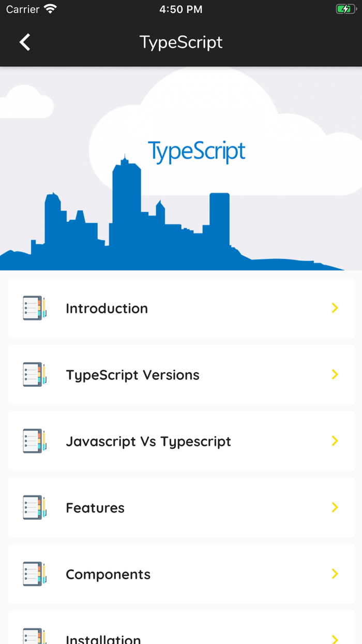Image resolution: width=362 pixels, height=644 pixels.
Task: Tap notebook icon beside TypeScript Versions
Action: [35, 374]
